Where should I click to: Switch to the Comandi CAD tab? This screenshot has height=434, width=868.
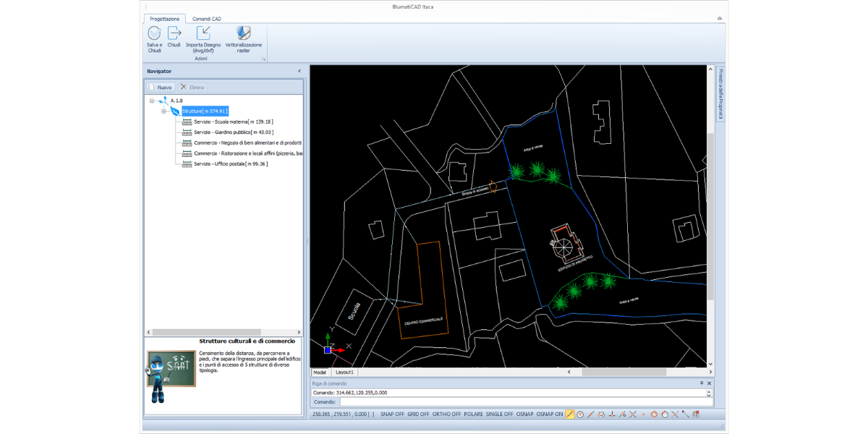207,18
